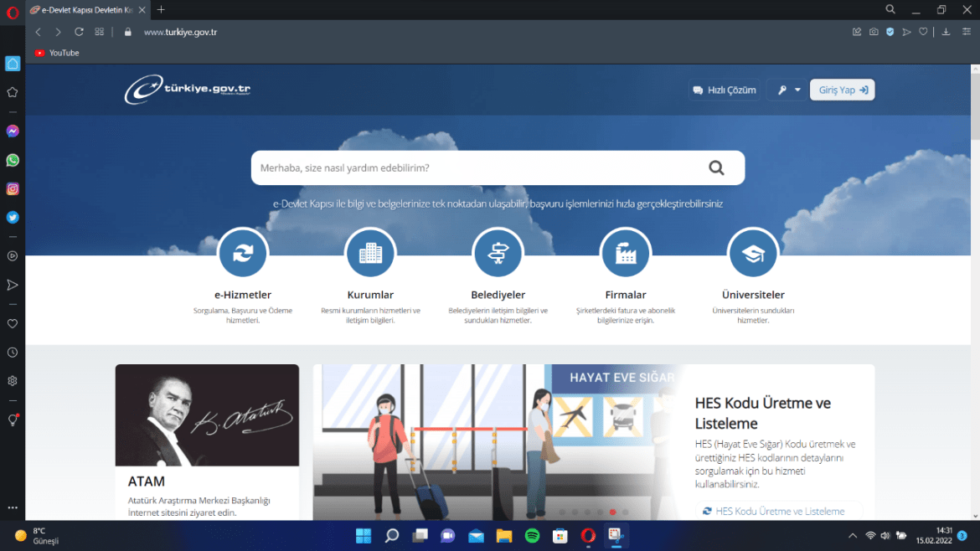Viewport: 980px width, 551px height.
Task: Expand the key icon login options dropdown
Action: point(787,90)
